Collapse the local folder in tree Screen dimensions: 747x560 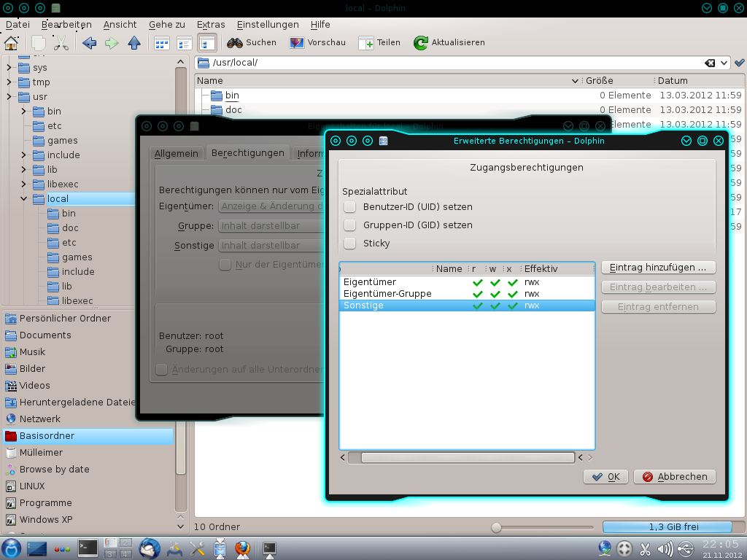click(24, 198)
